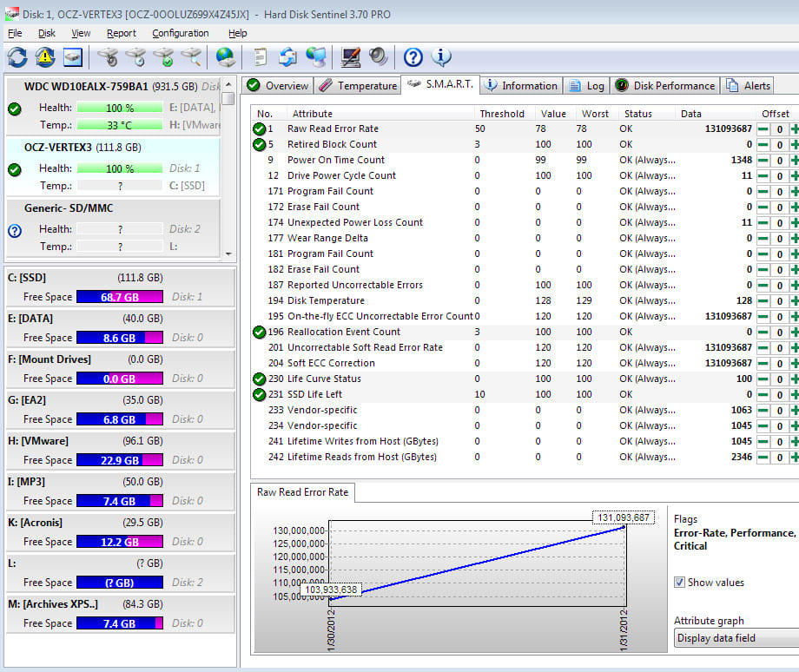799x672 pixels.
Task: Click the refresh icon with yellow warning triangle
Action: (x=45, y=57)
